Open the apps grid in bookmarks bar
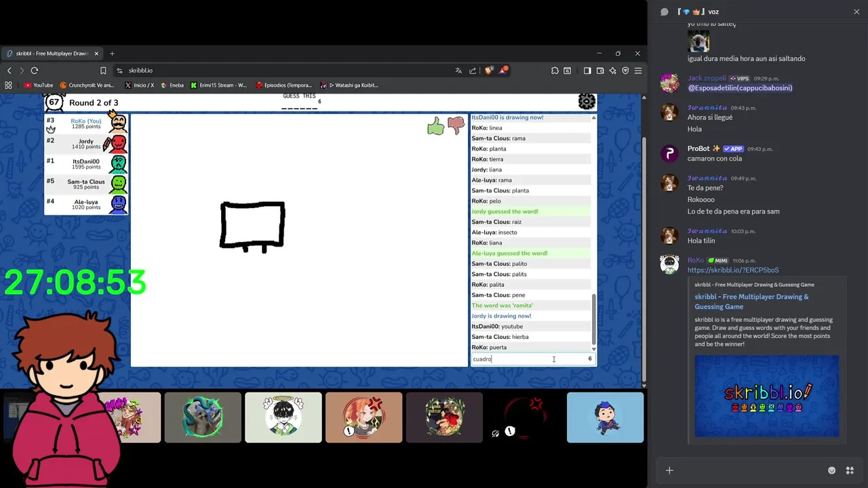868x488 pixels. pyautogui.click(x=8, y=85)
